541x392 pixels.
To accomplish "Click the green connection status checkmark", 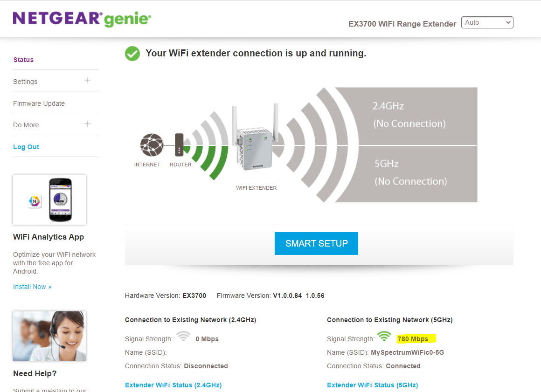I will click(132, 53).
